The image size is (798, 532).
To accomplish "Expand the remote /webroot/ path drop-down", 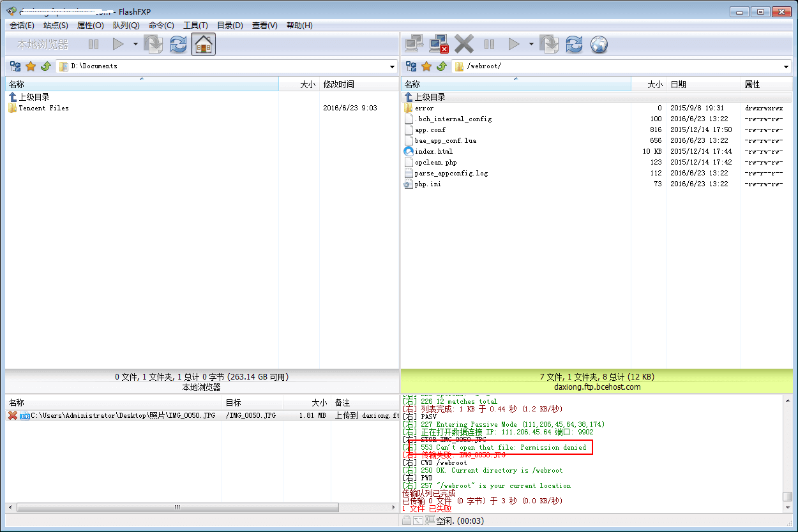I will (785, 66).
